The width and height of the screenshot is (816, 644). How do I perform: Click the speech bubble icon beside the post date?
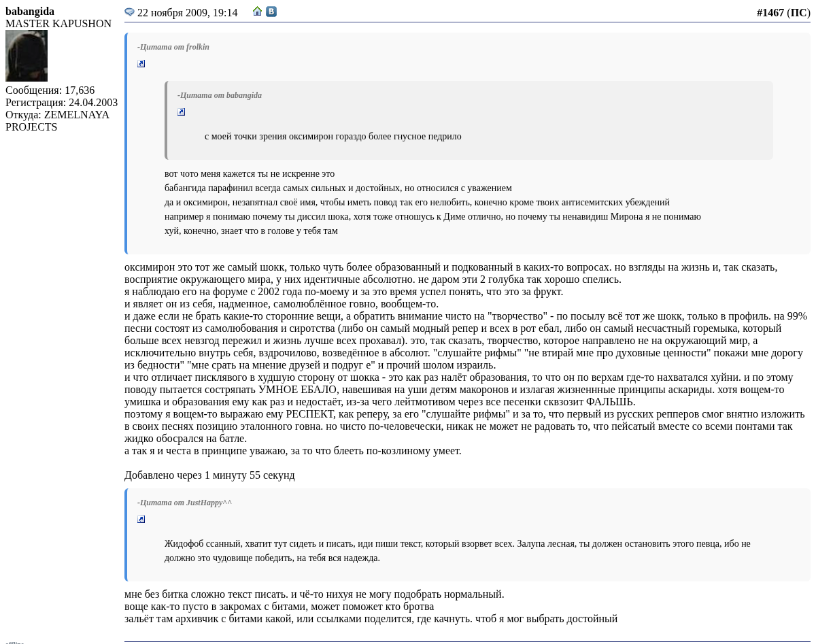pos(129,12)
